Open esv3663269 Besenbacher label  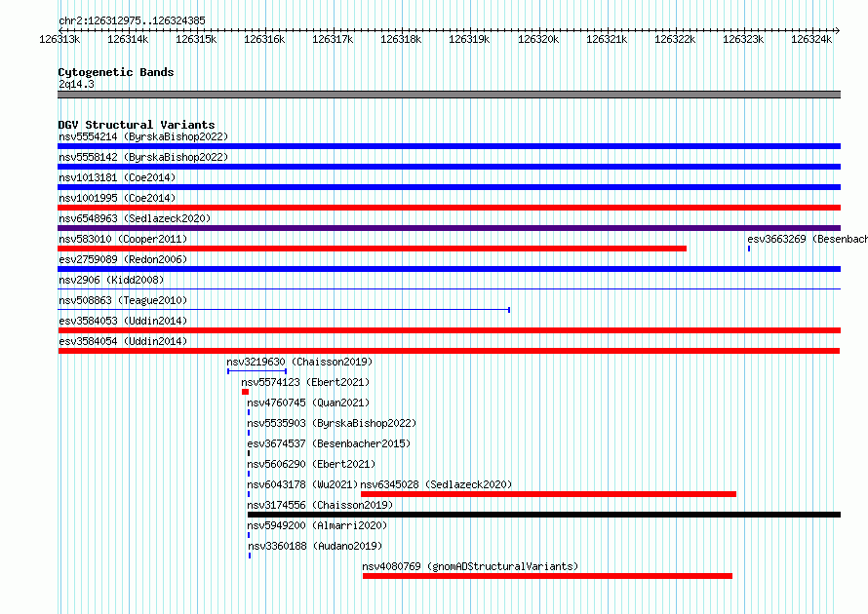(808, 239)
